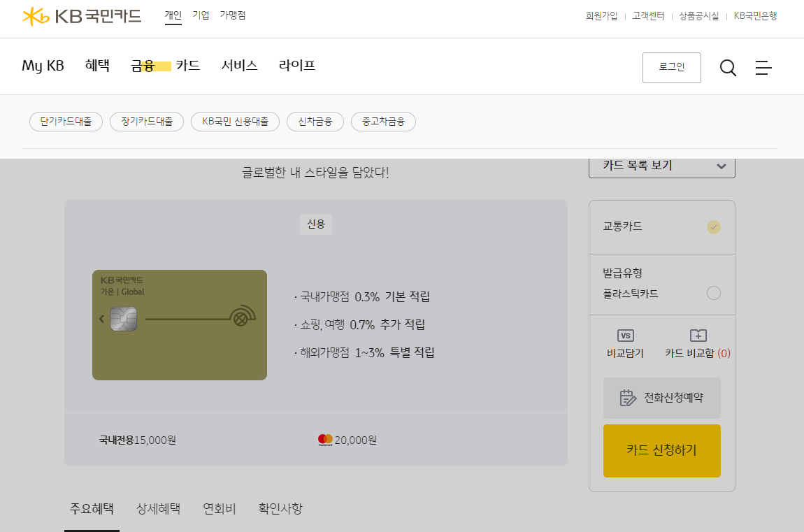
Task: Click the 발급유형 label
Action: click(x=622, y=273)
